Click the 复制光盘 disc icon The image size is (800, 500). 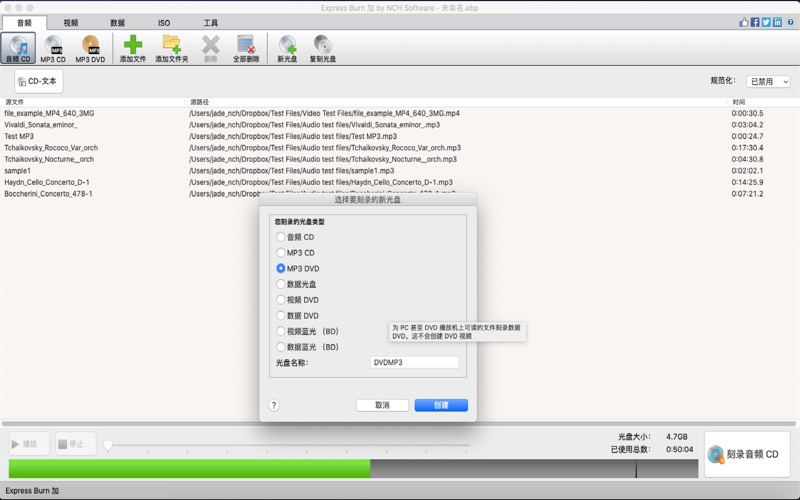tap(322, 46)
